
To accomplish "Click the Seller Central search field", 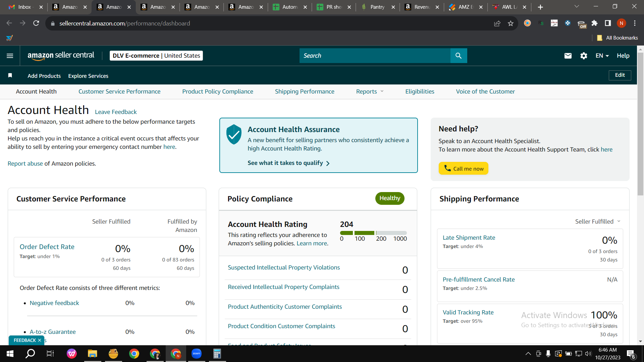I will point(375,56).
